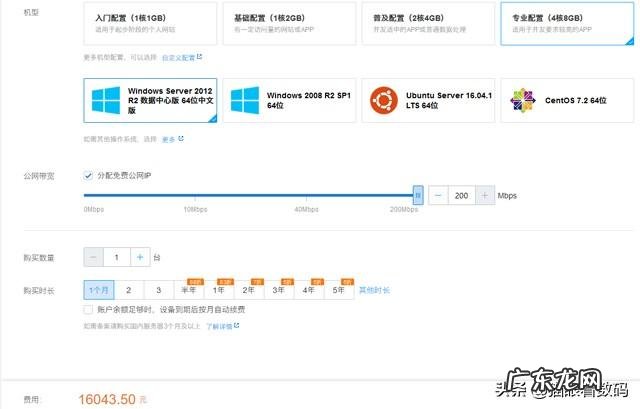The height and width of the screenshot is (409, 640).
Task: Pick Ubuntu Server 16.04.1 LTS image
Action: pos(428,100)
